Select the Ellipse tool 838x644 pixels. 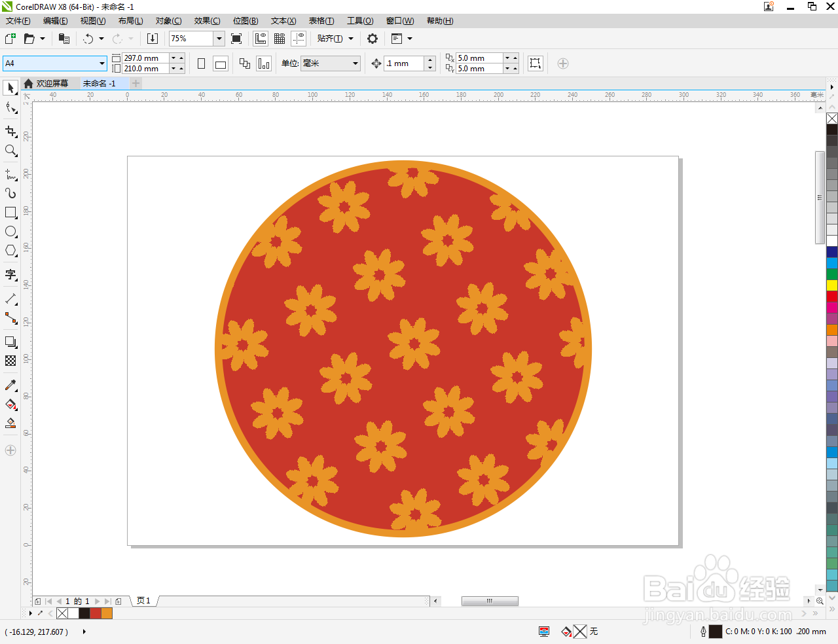coord(10,232)
